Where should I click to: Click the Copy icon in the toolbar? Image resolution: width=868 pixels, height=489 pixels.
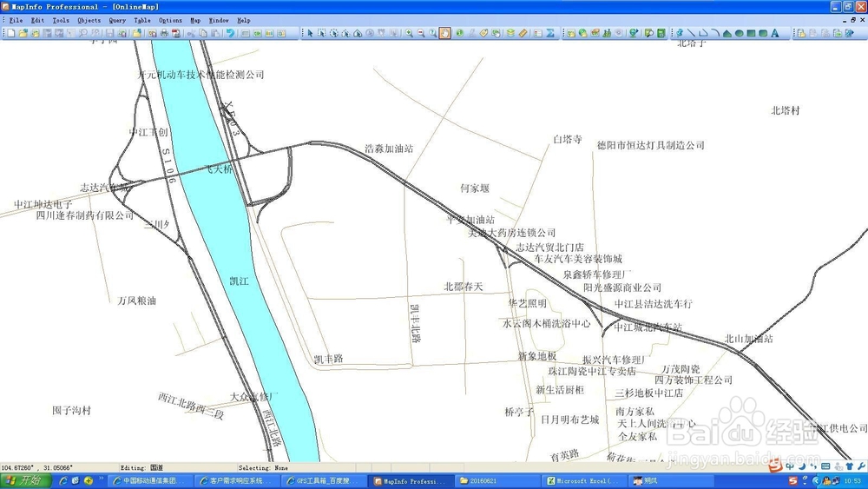203,33
